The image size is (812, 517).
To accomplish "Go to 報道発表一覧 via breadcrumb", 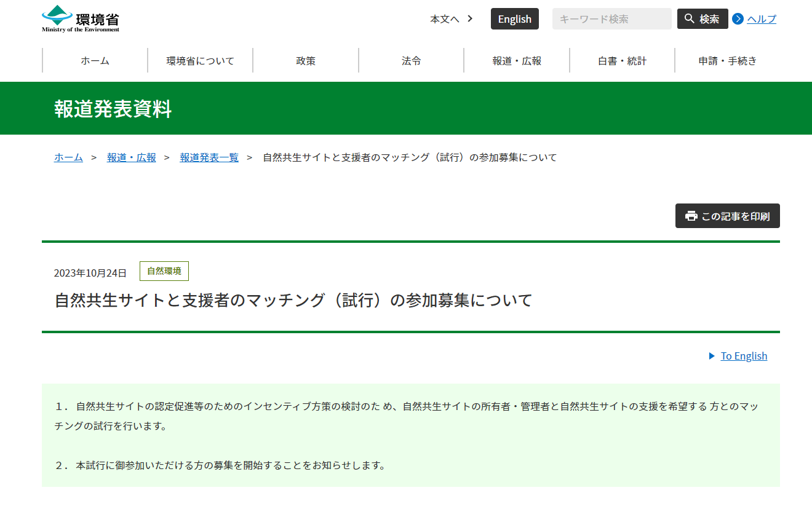I will coord(209,157).
